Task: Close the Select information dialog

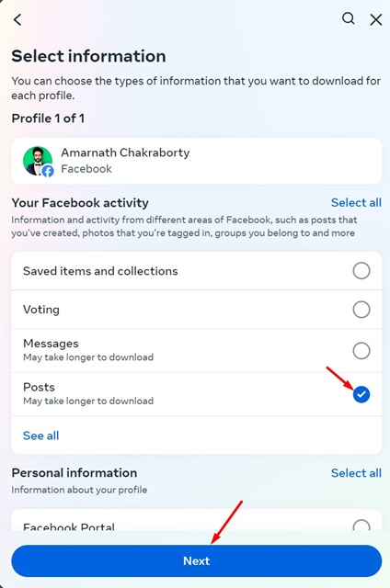Action: pos(375,19)
